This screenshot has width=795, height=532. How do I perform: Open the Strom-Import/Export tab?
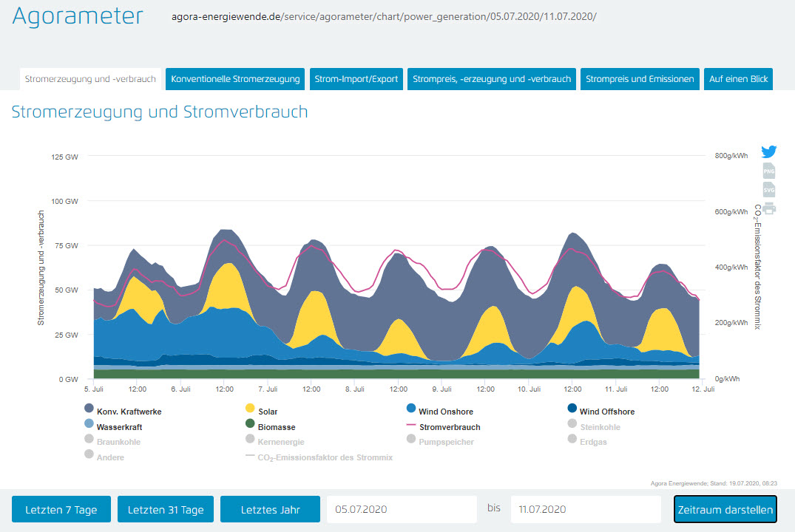[x=356, y=79]
